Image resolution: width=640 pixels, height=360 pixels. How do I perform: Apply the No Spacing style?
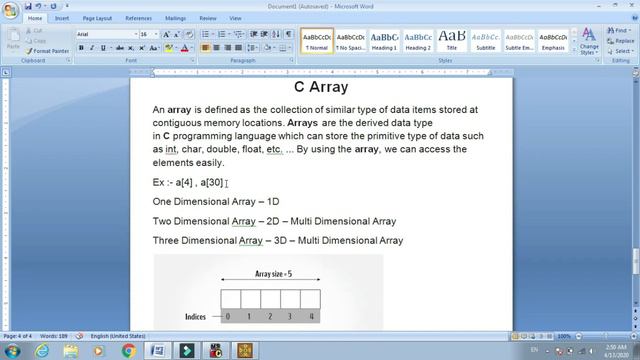coord(351,41)
